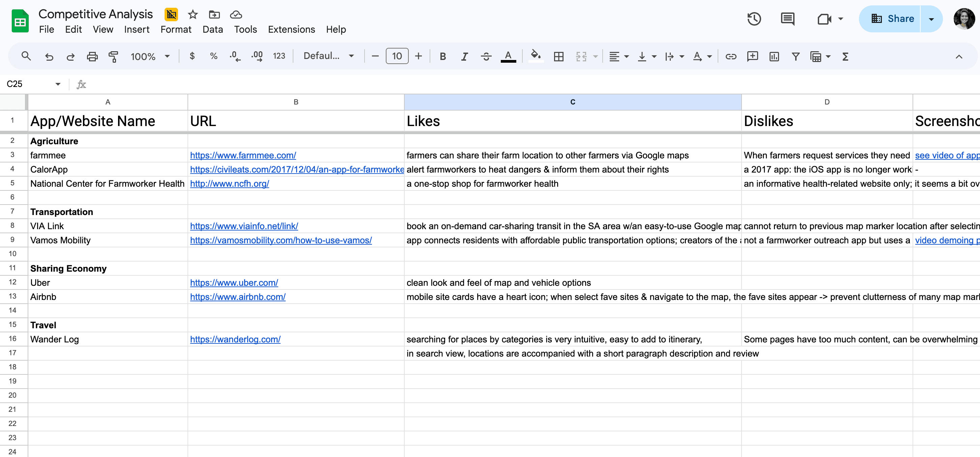Insert a comment from the toolbar
The image size is (980, 457).
click(752, 56)
